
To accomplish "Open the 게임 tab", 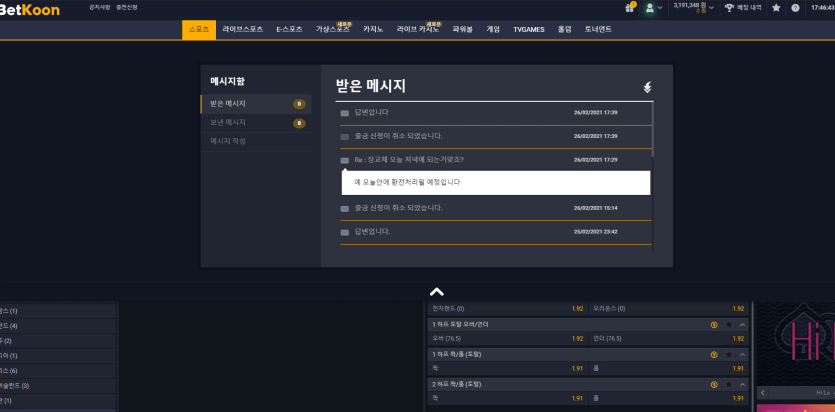I will click(x=493, y=30).
